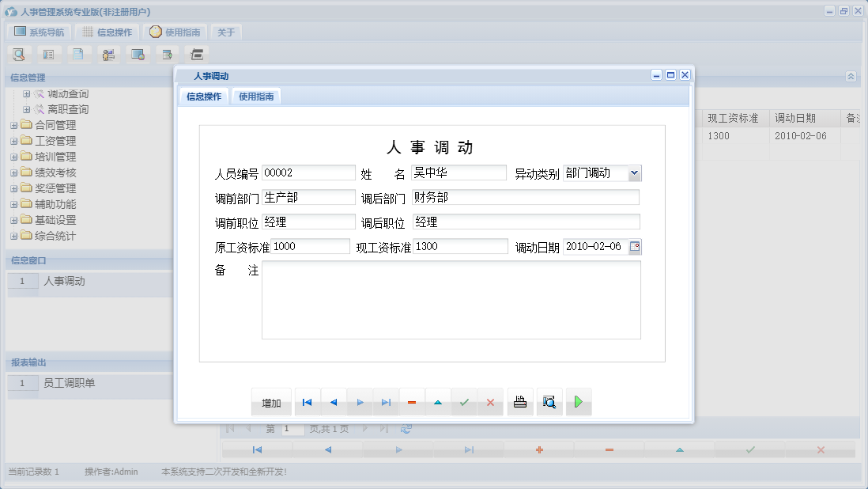Select the search/magnifier tool in the toolbar
The width and height of the screenshot is (868, 489).
[18, 54]
